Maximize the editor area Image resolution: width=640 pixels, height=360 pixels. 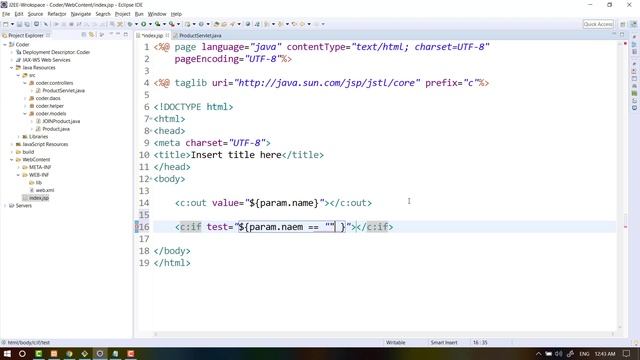(622, 35)
